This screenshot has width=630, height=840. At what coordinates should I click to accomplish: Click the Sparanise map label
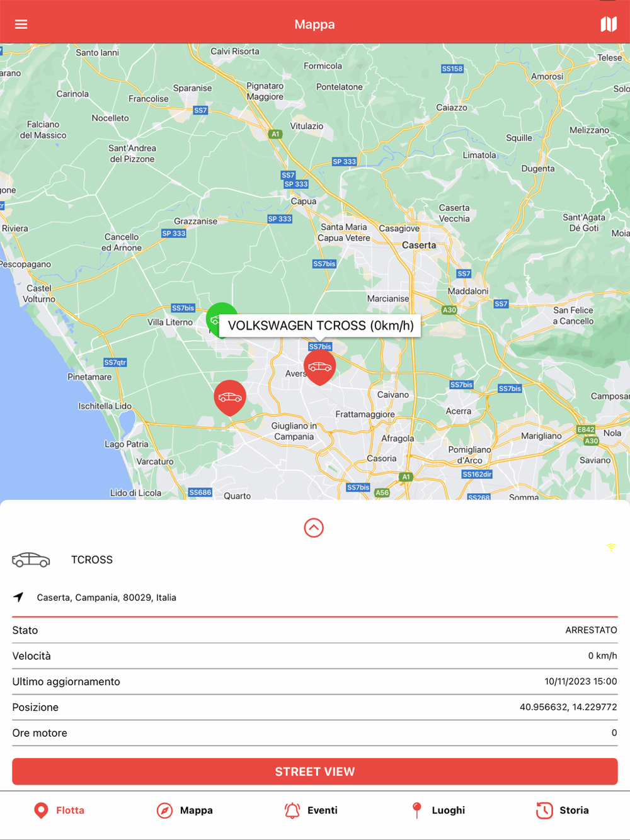pyautogui.click(x=193, y=88)
